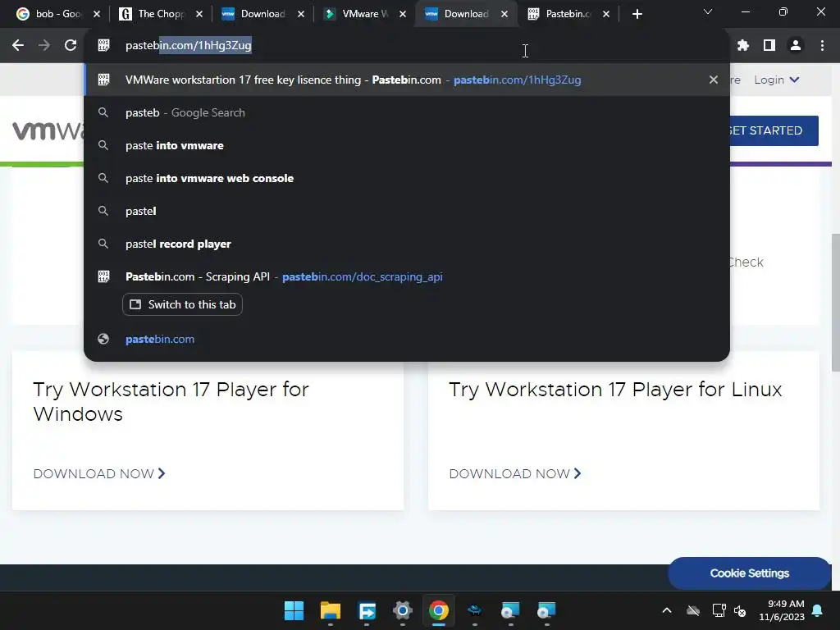Open the Chrome three-dot menu

tap(822, 46)
